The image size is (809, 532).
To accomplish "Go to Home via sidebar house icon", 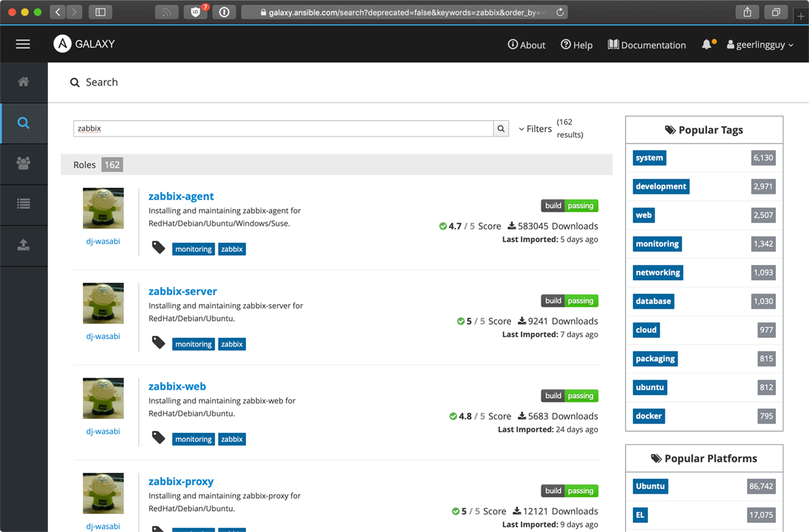I will click(24, 82).
